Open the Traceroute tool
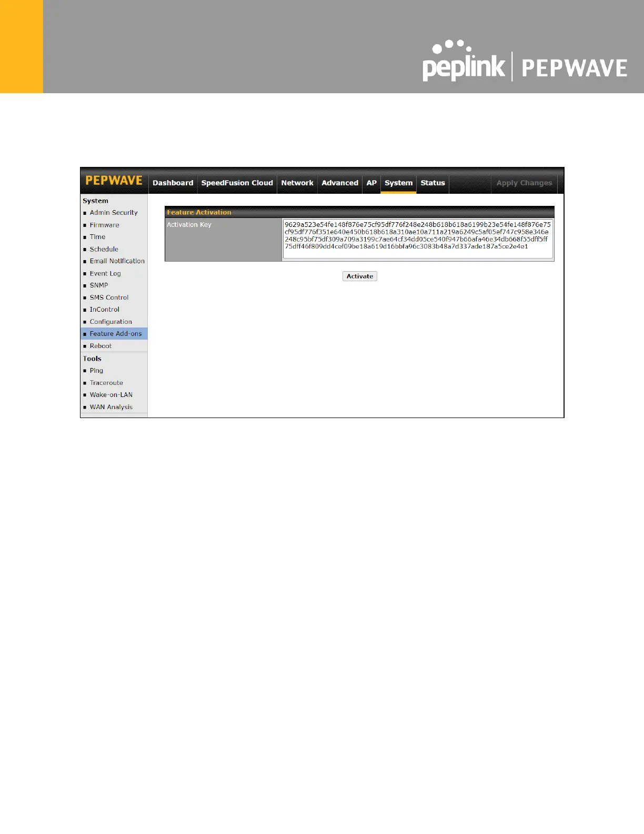The height and width of the screenshot is (834, 644). pyautogui.click(x=106, y=383)
